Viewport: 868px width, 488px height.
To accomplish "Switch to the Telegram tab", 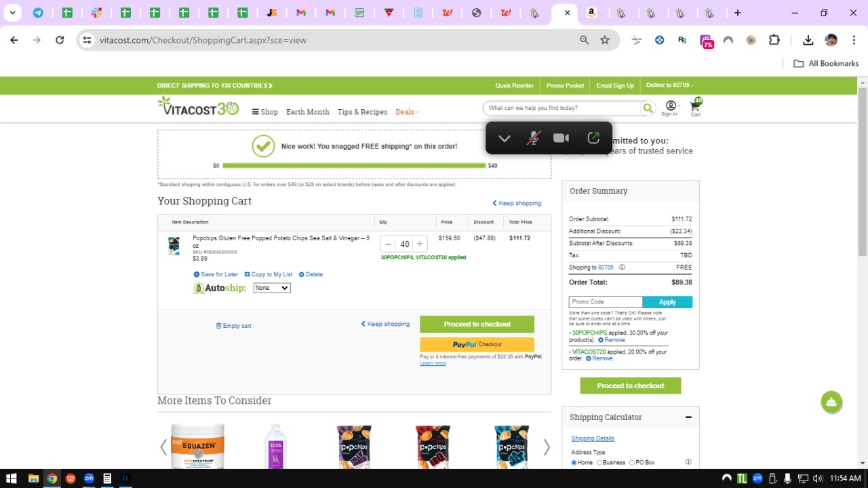I will coord(38,13).
